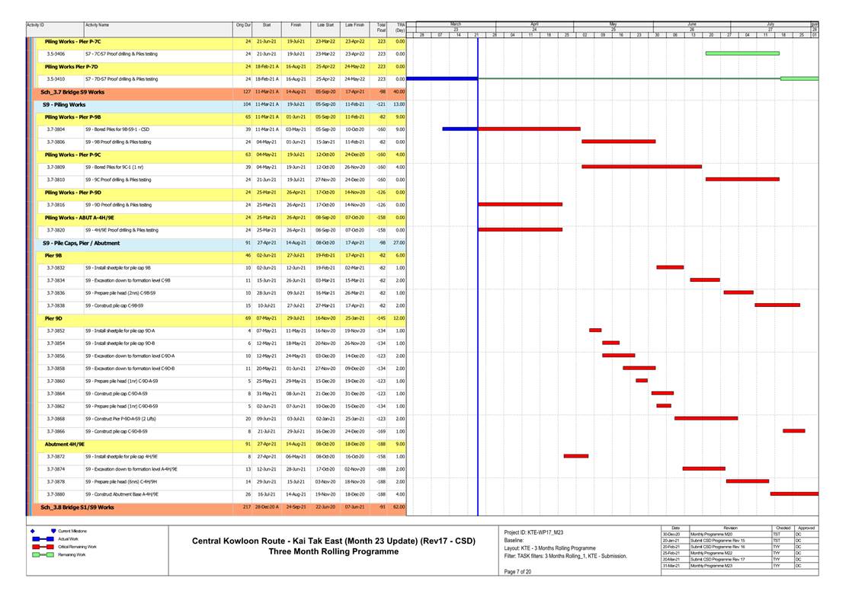Viewport: 868px width, 613px height.
Task: Select the April month in timescale header
Action: (534, 24)
